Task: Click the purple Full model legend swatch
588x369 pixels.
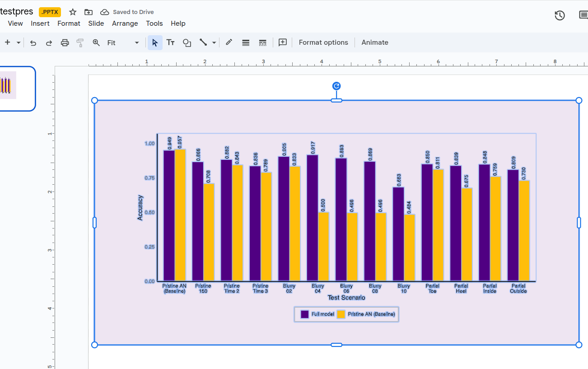Action: tap(305, 314)
